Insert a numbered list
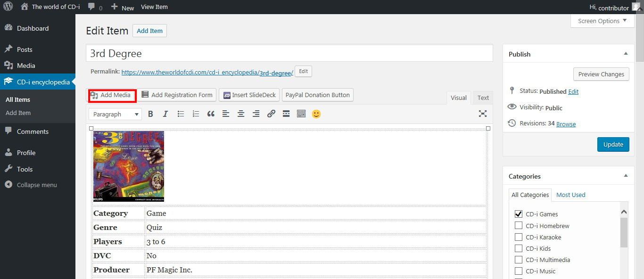The height and width of the screenshot is (279, 644). pyautogui.click(x=196, y=114)
